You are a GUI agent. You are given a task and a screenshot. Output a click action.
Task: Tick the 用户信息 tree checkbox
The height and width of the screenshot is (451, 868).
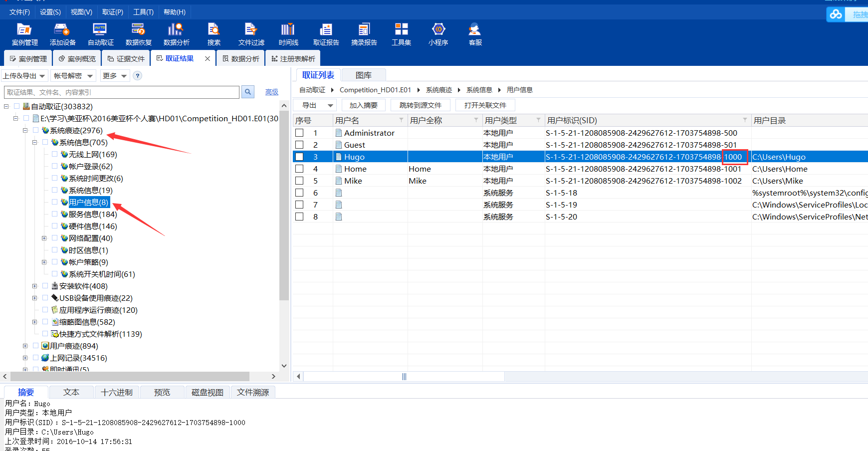pos(54,202)
